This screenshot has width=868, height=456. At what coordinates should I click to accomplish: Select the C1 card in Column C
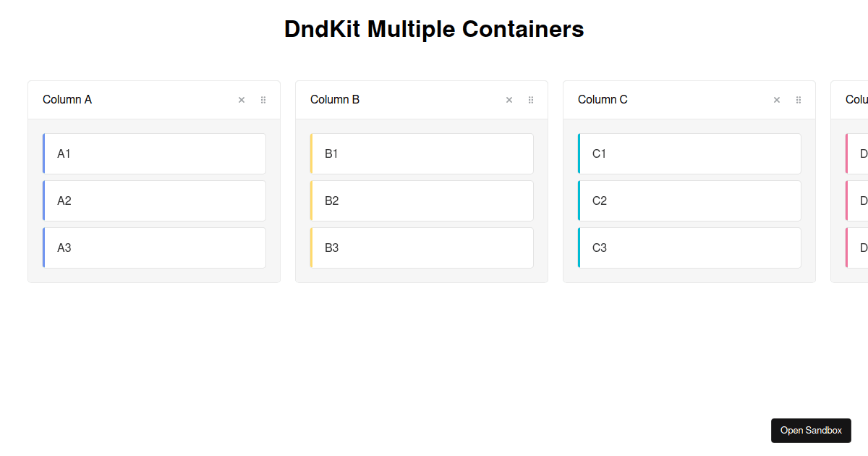pyautogui.click(x=689, y=153)
